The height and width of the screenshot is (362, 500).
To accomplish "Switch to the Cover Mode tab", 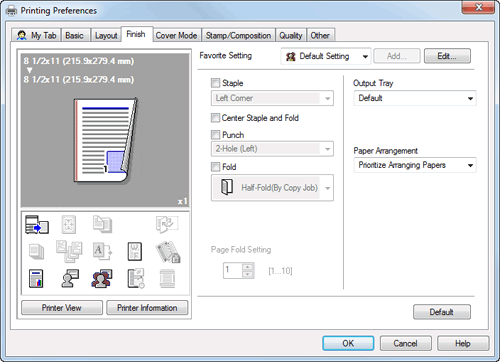I will 177,35.
